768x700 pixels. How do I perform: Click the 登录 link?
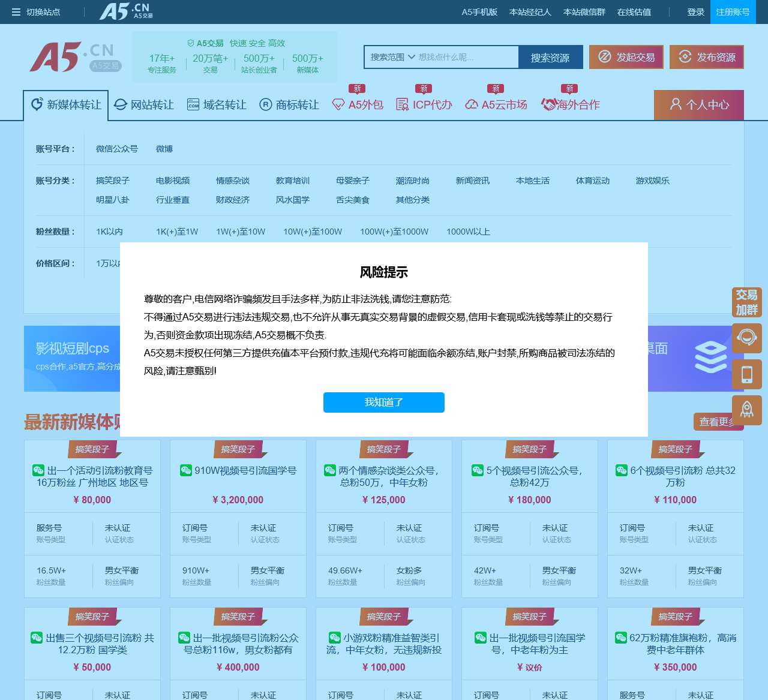pyautogui.click(x=696, y=12)
